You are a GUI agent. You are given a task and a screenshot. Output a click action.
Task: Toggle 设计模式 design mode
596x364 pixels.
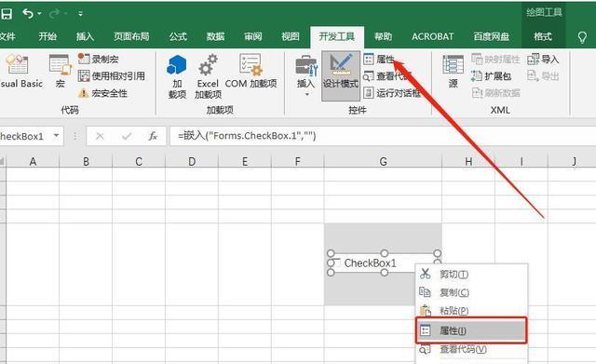pyautogui.click(x=341, y=76)
